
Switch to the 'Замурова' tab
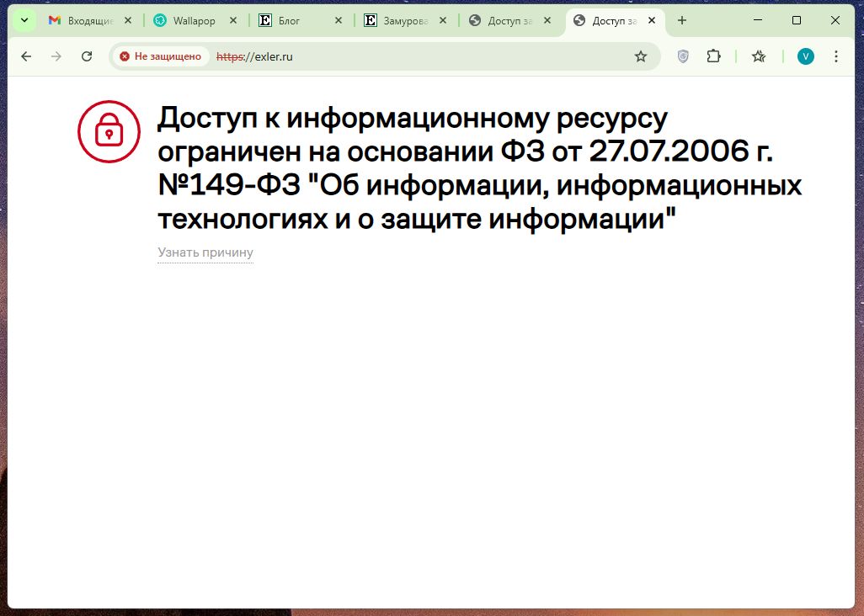[400, 20]
